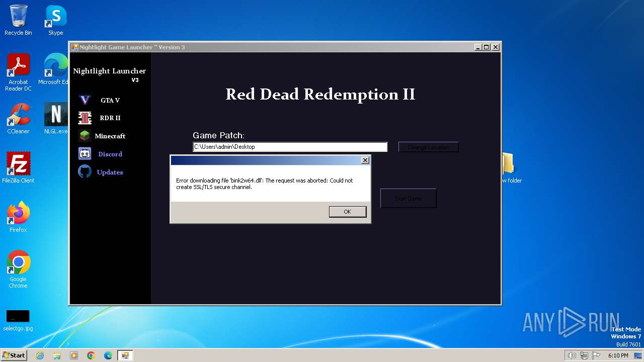Open Google Chrome desktop shortcut
Screen dimensions: 644x362
[x=18, y=269]
